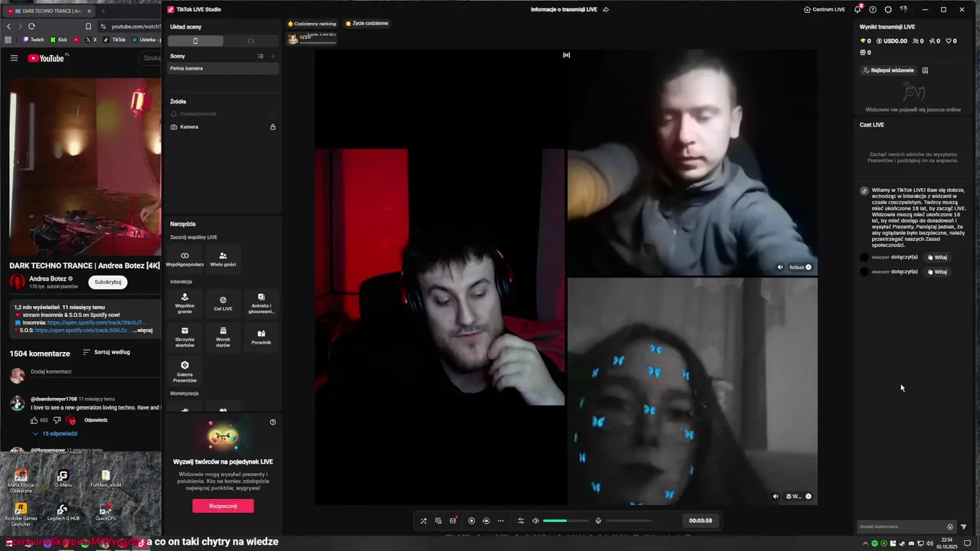
Task: Select the landscape scene layout
Action: click(250, 41)
